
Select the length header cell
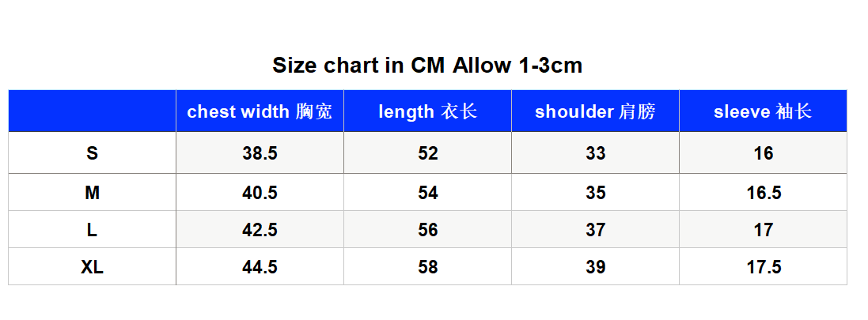(427, 111)
